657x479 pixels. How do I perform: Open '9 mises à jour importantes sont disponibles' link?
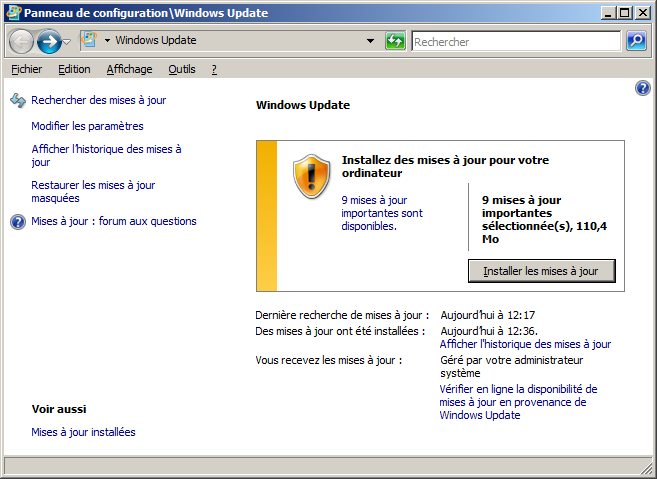tap(381, 213)
